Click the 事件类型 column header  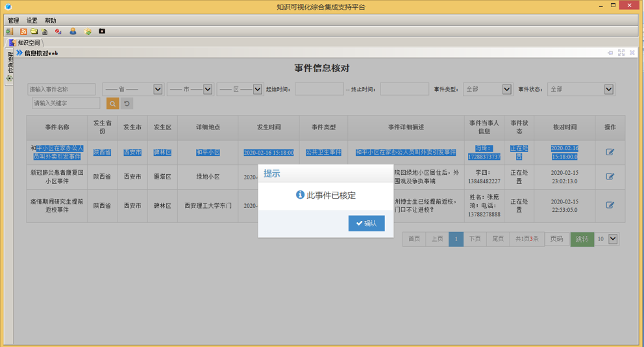[x=323, y=127]
